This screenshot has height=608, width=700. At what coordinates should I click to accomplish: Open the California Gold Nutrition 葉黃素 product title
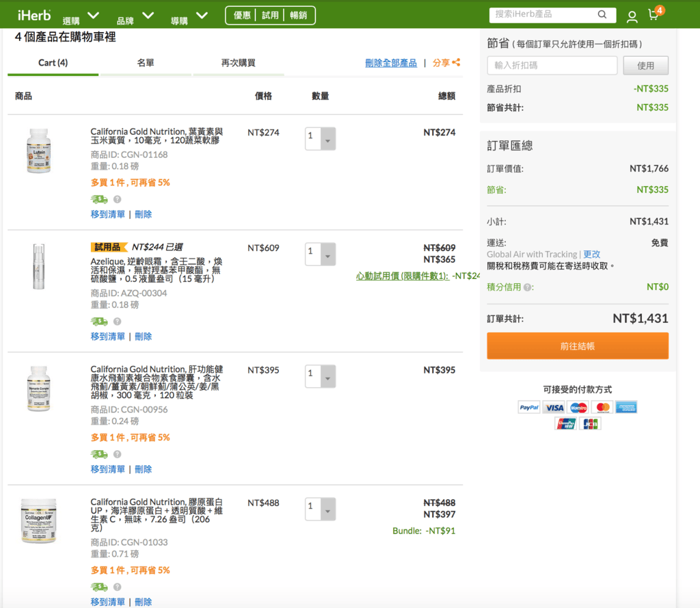pyautogui.click(x=157, y=136)
